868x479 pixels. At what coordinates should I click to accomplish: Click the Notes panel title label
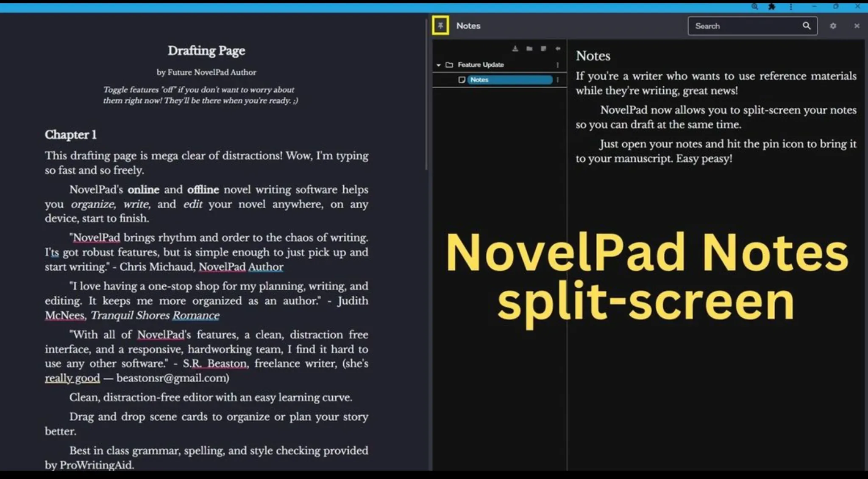(468, 26)
